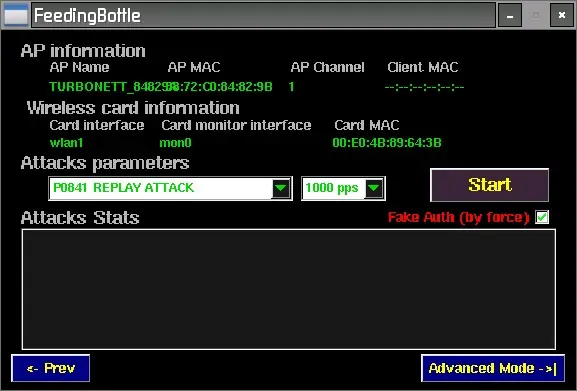Image resolution: width=577 pixels, height=391 pixels.
Task: Click the mon0 monitor interface value
Action: 175,143
